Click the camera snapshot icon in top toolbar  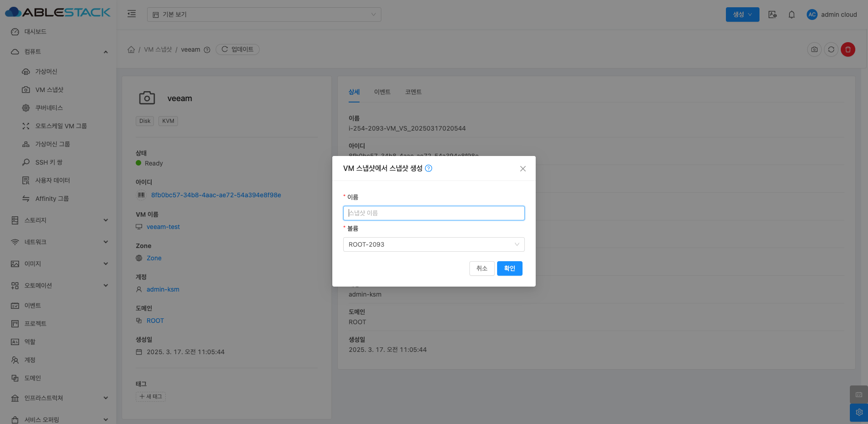(x=814, y=49)
